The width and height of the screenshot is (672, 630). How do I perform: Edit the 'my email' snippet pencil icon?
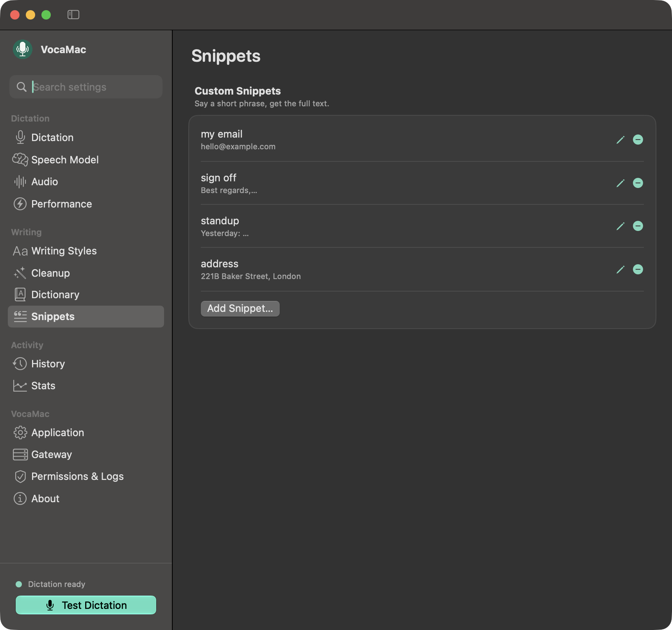pyautogui.click(x=620, y=140)
